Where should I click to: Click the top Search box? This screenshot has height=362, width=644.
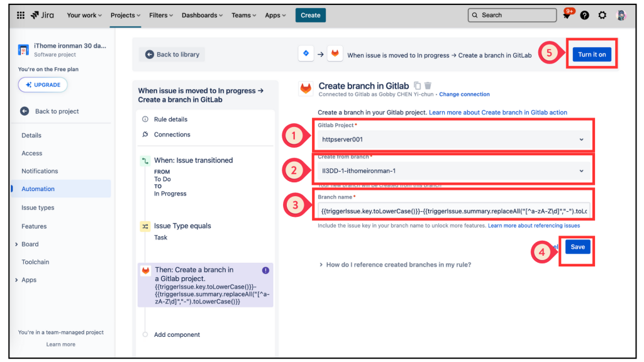[512, 15]
